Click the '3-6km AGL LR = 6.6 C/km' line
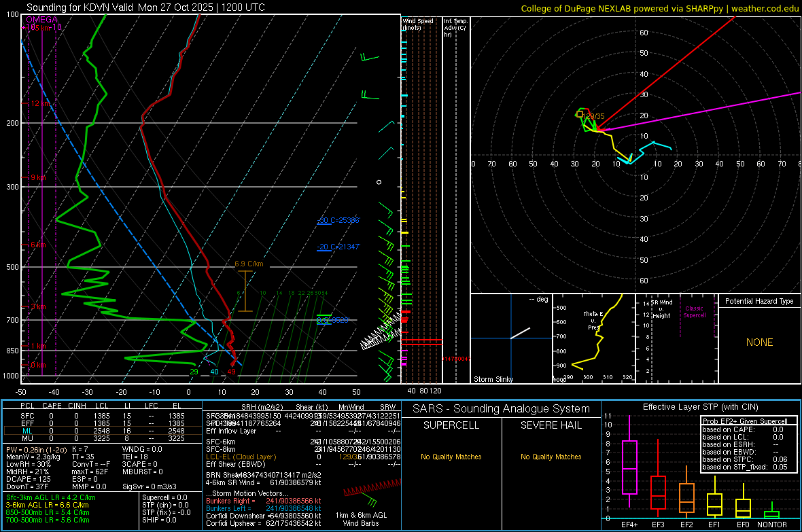This screenshot has height=532, width=802. [x=47, y=505]
